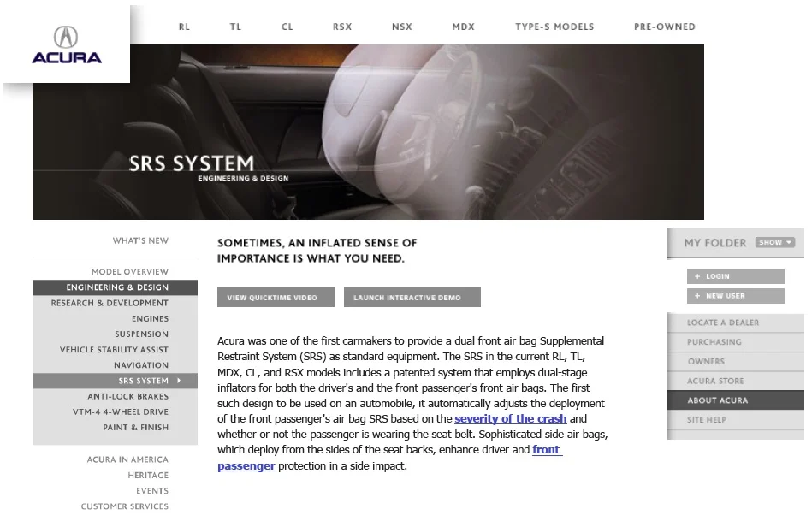Open the CL model page
812x515 pixels.
click(287, 27)
